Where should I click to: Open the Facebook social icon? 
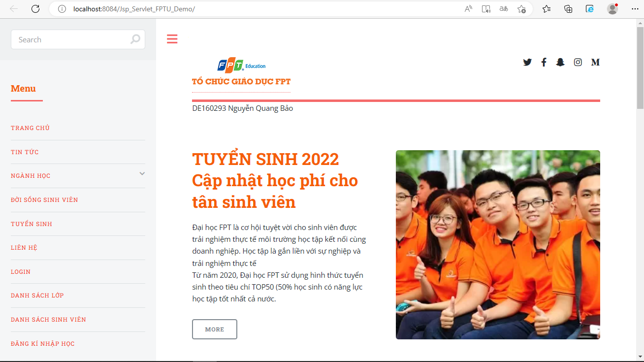point(544,63)
